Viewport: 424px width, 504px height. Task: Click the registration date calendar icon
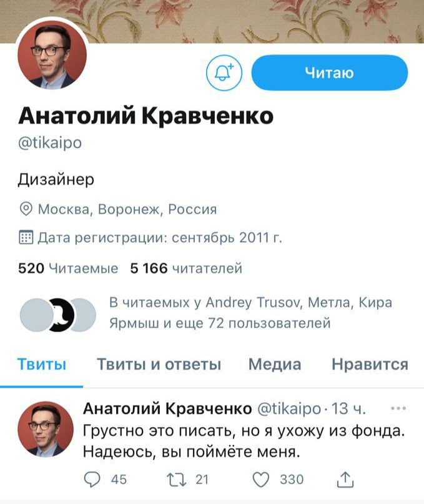tap(26, 237)
